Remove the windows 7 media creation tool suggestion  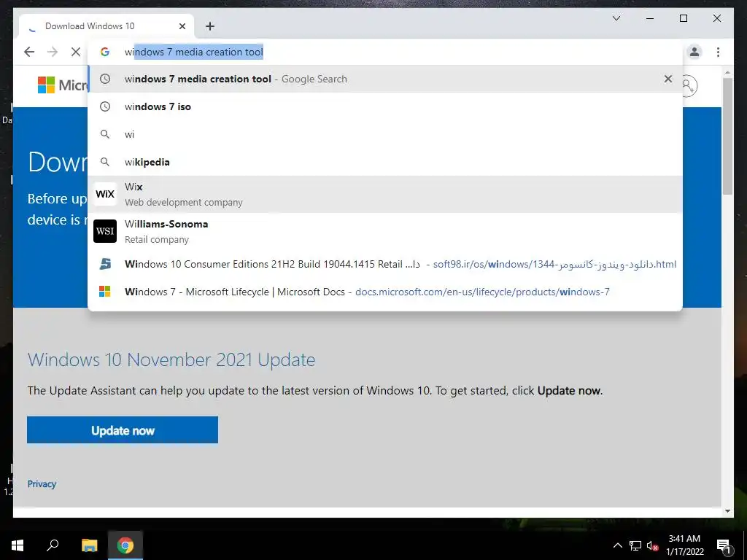(x=668, y=79)
